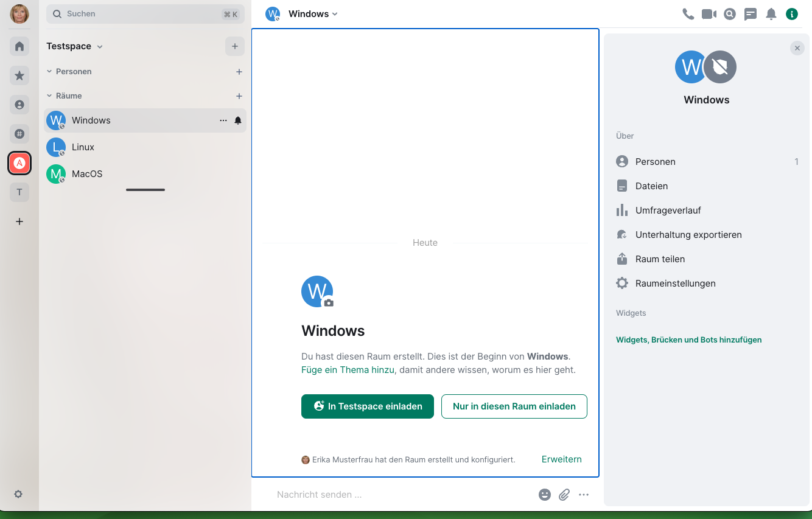Close the right info panel
Screen dimensions: 812x519
pos(797,48)
